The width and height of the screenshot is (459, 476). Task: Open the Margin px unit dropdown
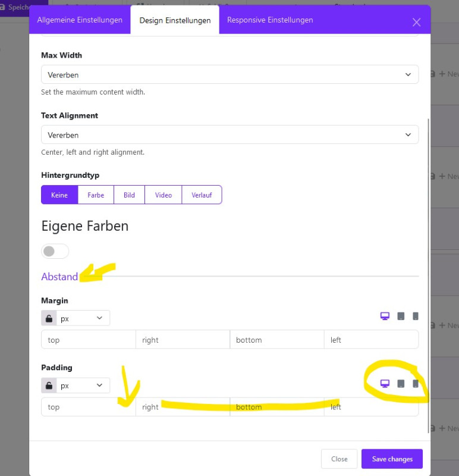83,318
